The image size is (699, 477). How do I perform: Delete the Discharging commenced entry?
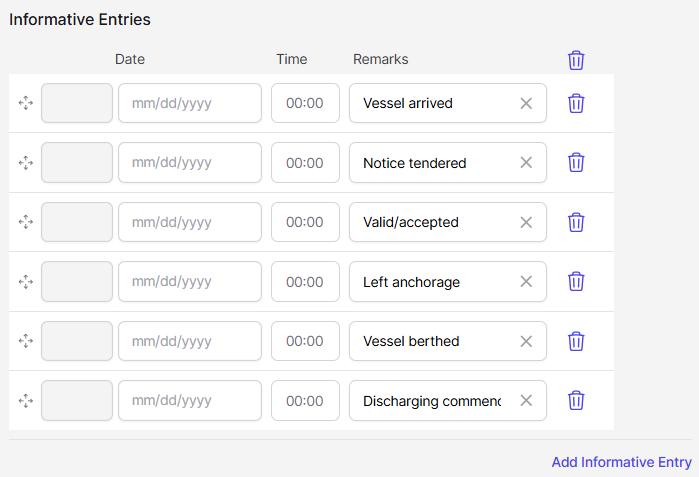click(x=576, y=401)
